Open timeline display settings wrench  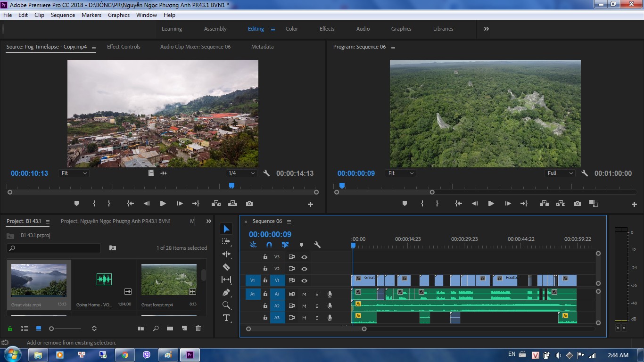pos(317,245)
